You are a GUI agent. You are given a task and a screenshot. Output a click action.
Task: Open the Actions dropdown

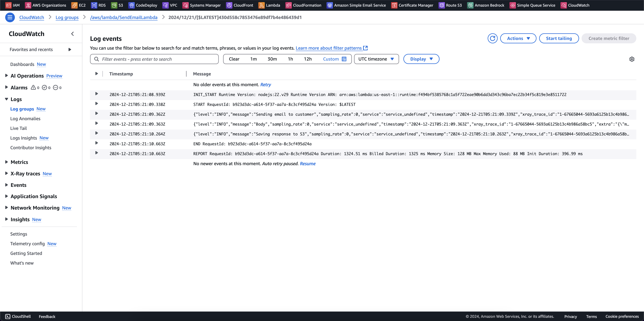coord(518,38)
